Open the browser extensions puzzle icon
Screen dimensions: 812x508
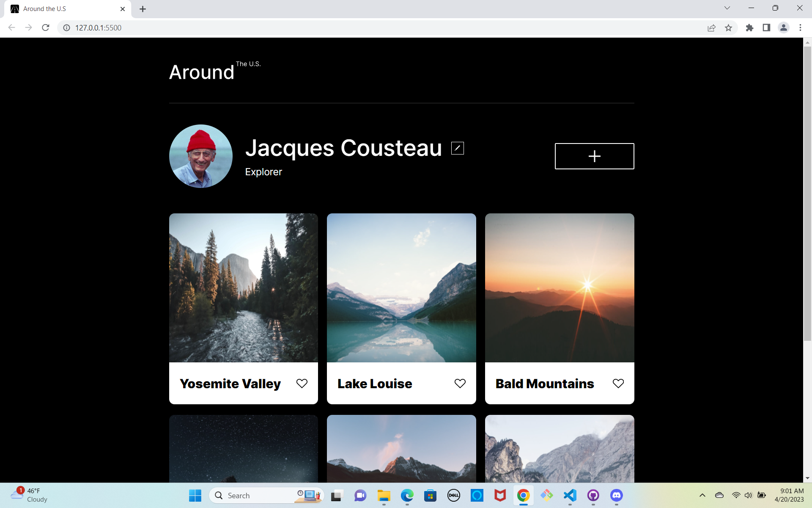coord(749,28)
